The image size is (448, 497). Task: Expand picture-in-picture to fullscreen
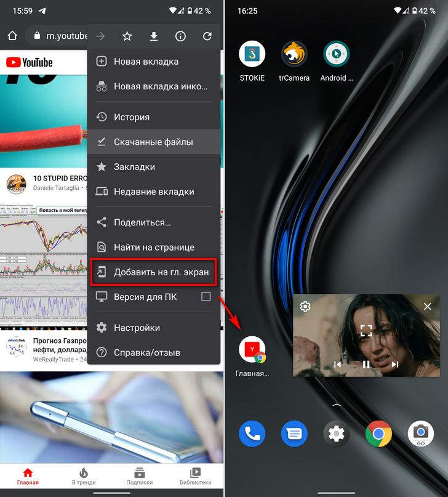point(366,331)
